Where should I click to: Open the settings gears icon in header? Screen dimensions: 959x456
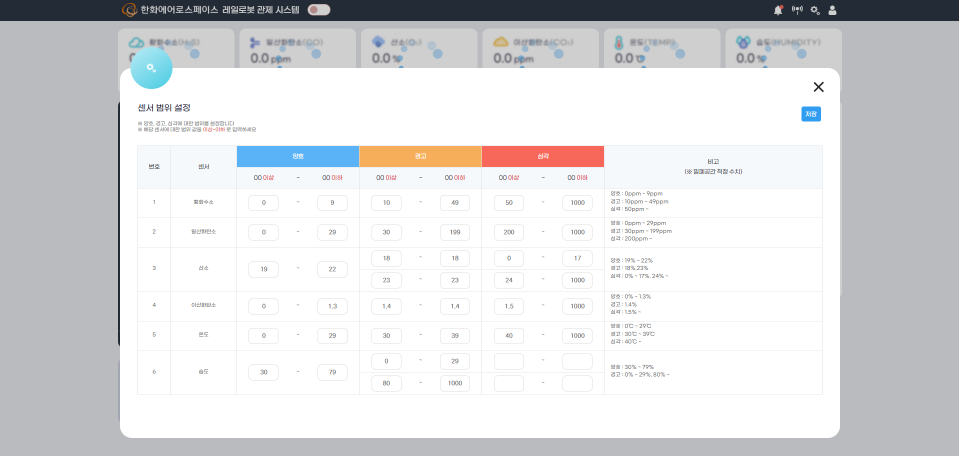815,10
